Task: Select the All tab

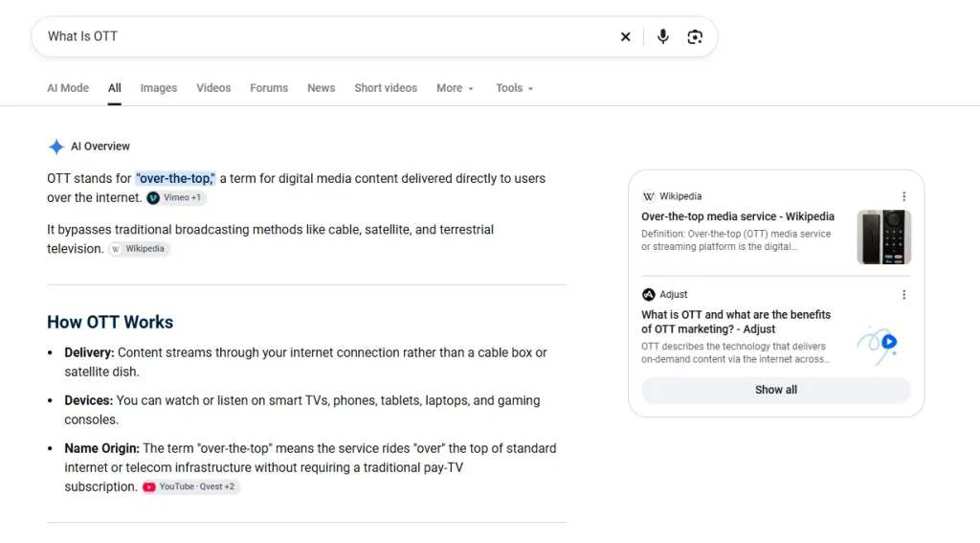Action: pos(115,88)
